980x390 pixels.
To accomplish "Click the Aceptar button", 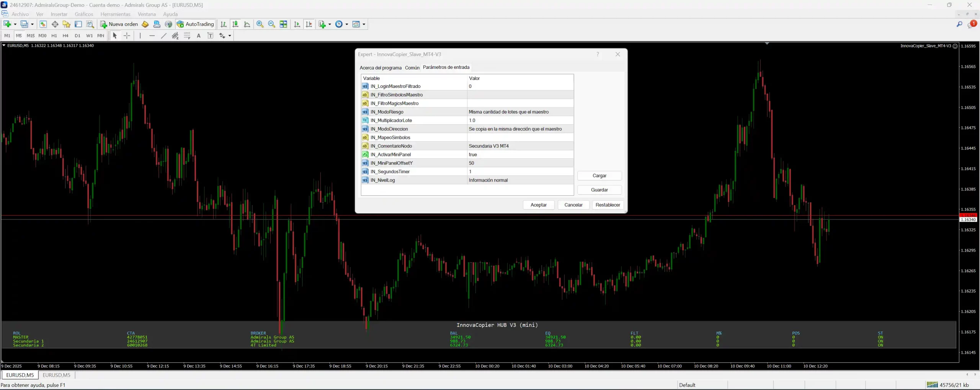I will pos(538,205).
